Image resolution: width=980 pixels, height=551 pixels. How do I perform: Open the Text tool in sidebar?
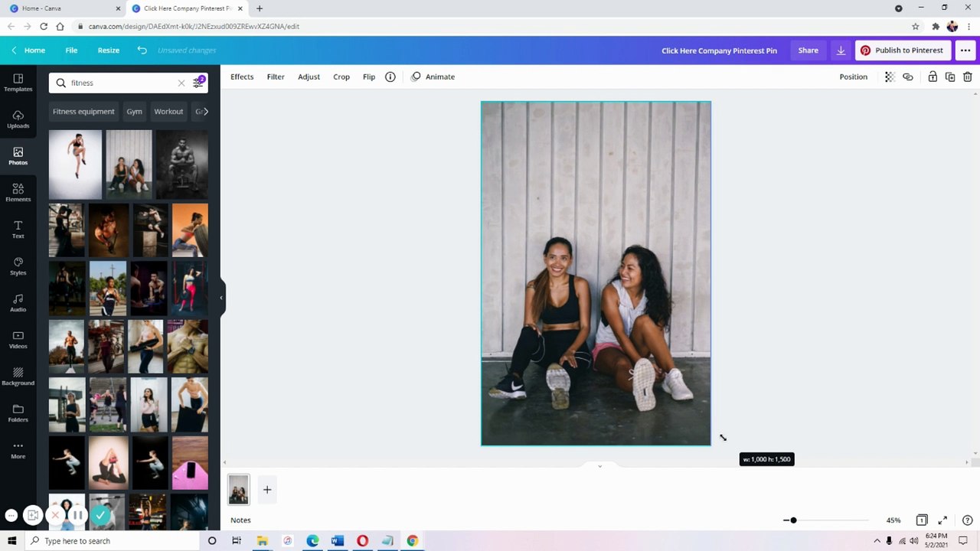18,230
